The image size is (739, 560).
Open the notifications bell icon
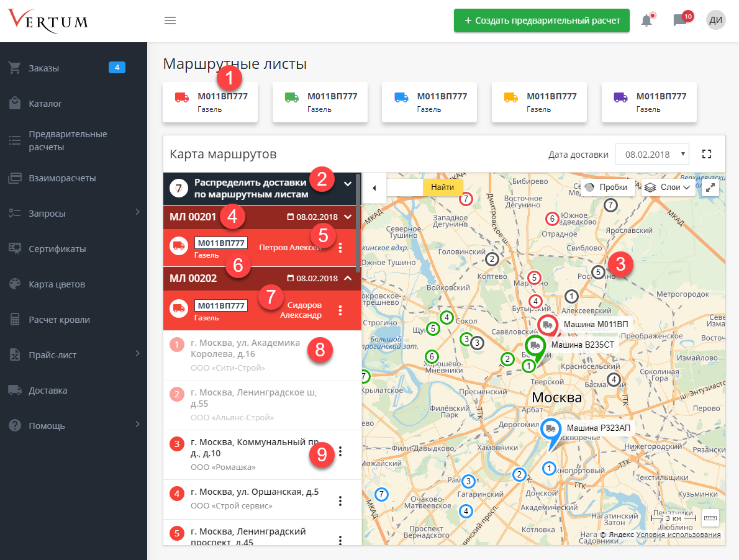646,20
